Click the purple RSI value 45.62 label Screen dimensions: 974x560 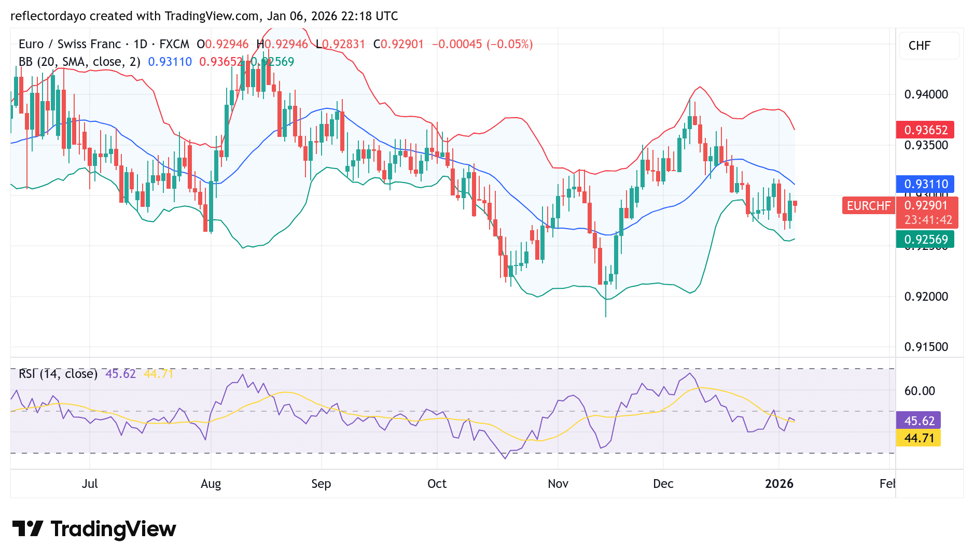919,422
